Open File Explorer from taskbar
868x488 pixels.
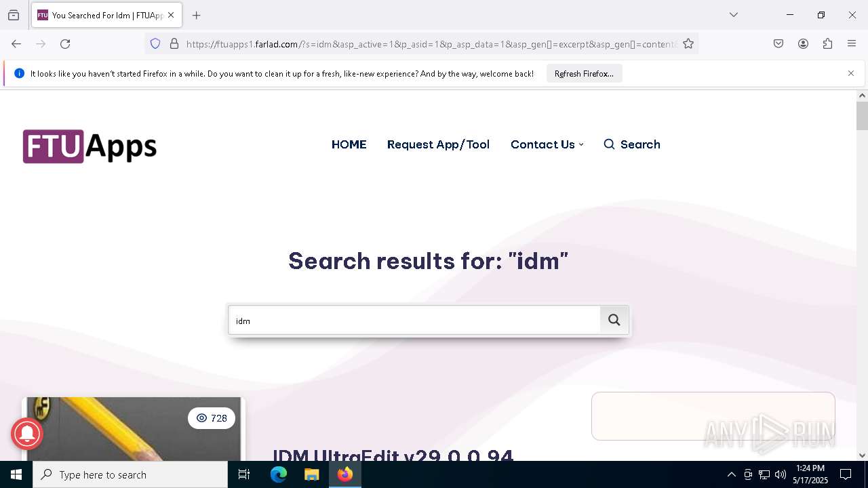[x=311, y=474]
